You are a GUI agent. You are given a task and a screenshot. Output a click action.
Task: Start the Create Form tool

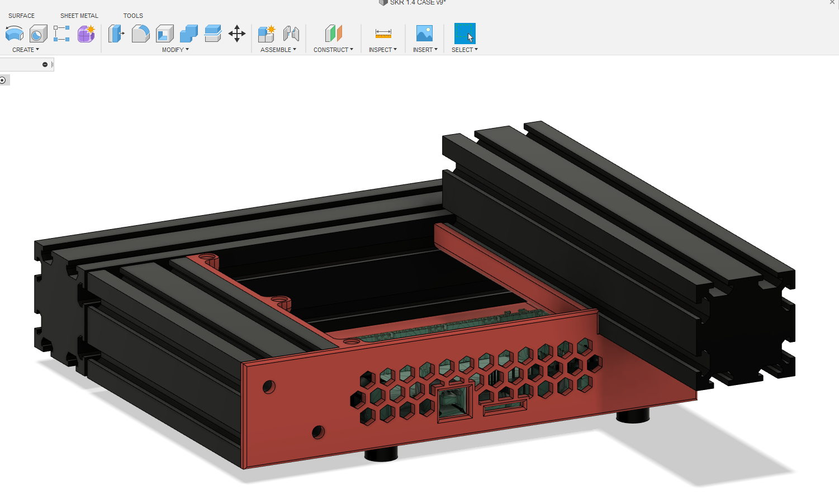pos(86,34)
